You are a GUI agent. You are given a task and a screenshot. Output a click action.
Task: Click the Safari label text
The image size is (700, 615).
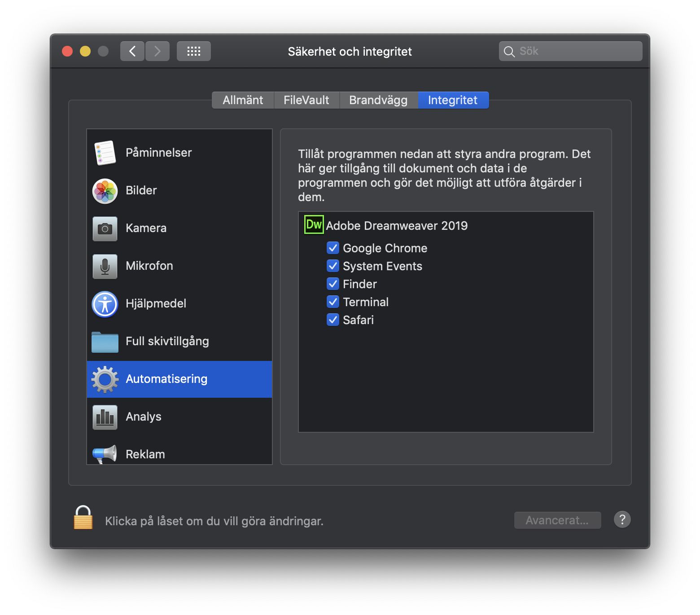click(358, 320)
